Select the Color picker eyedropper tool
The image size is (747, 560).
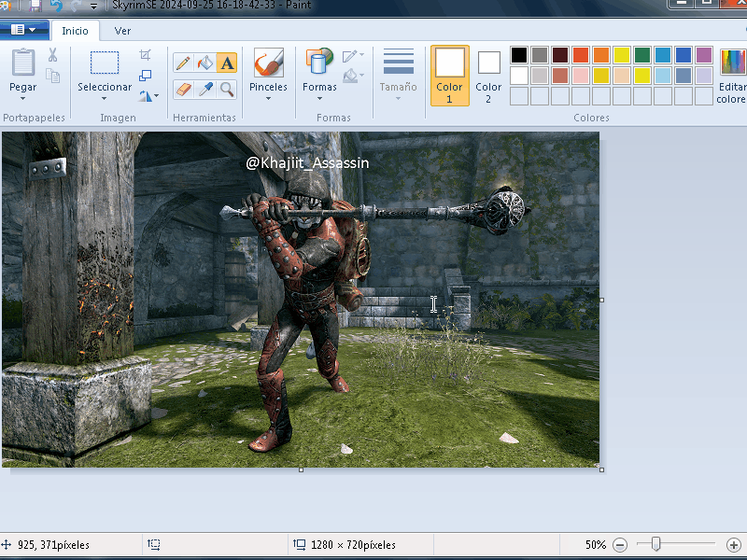pyautogui.click(x=205, y=89)
